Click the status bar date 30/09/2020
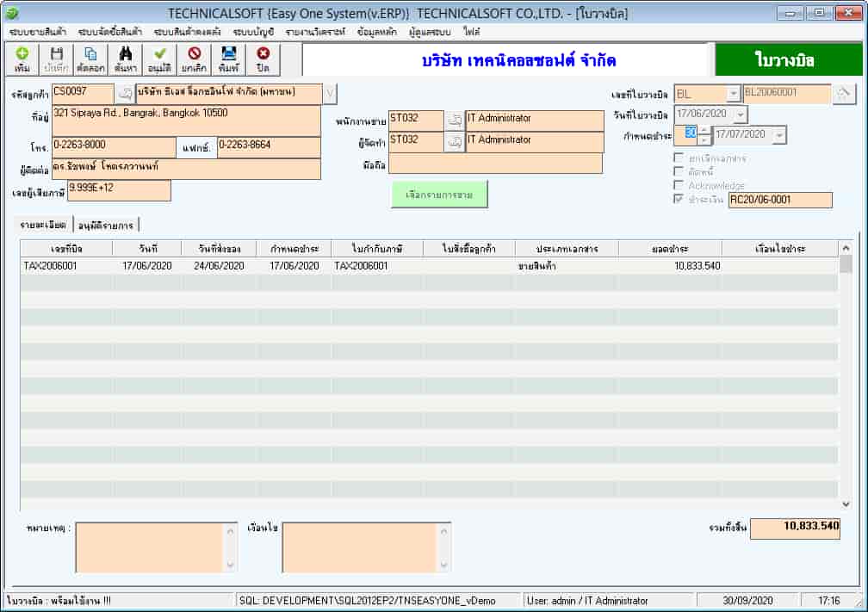868x612 pixels. pyautogui.click(x=747, y=601)
